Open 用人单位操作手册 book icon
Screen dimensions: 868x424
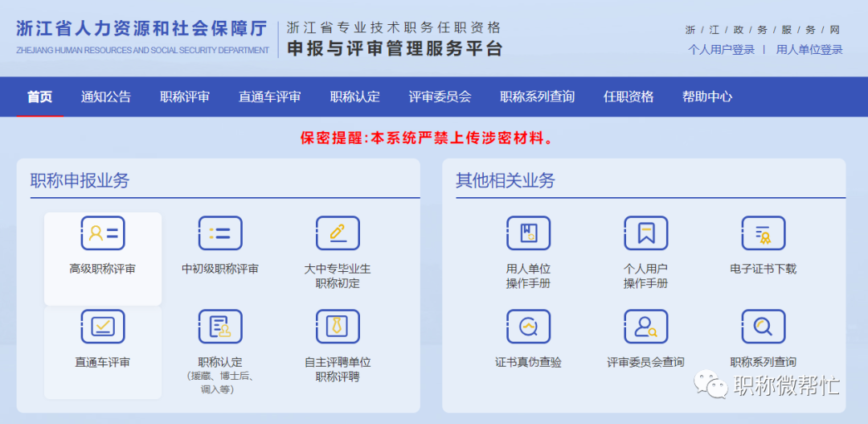coord(528,233)
